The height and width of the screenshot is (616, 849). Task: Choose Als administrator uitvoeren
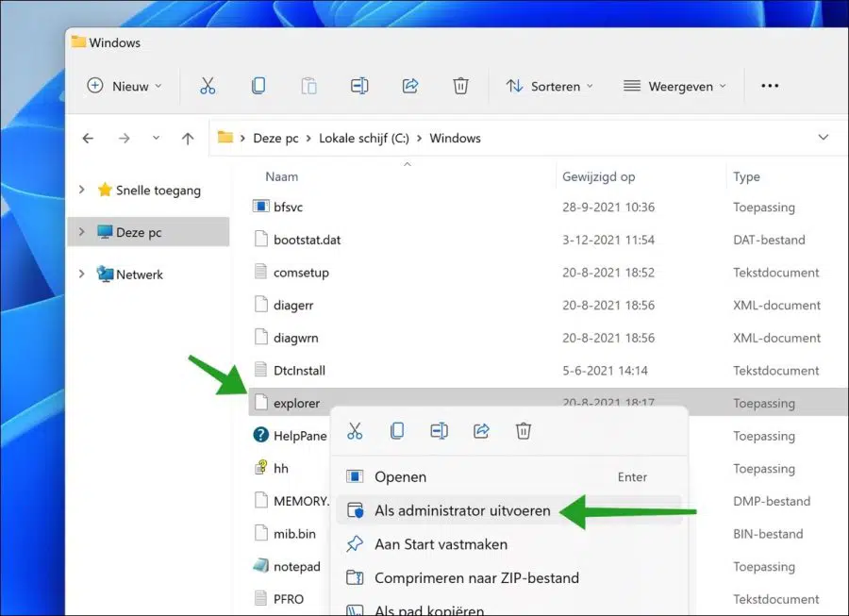tap(508, 510)
